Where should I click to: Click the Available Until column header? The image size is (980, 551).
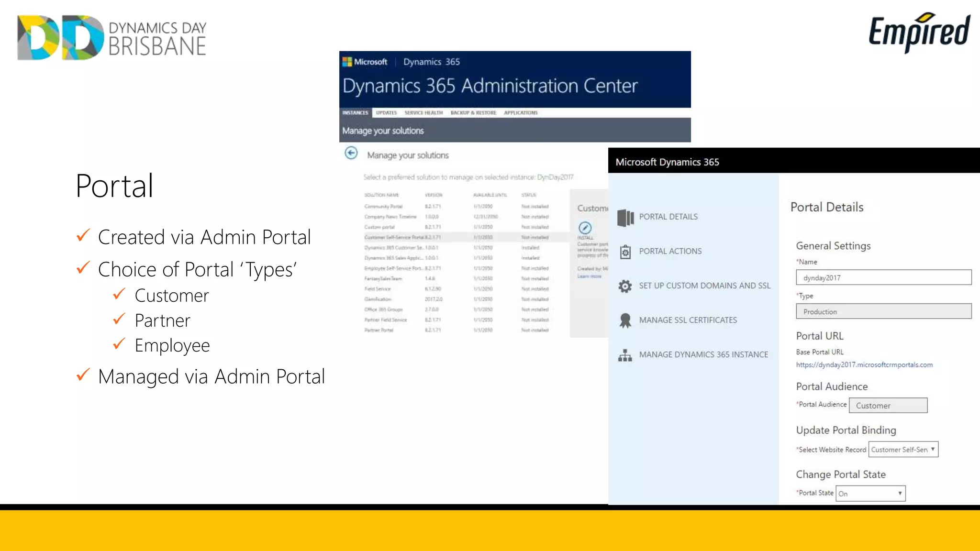490,195
